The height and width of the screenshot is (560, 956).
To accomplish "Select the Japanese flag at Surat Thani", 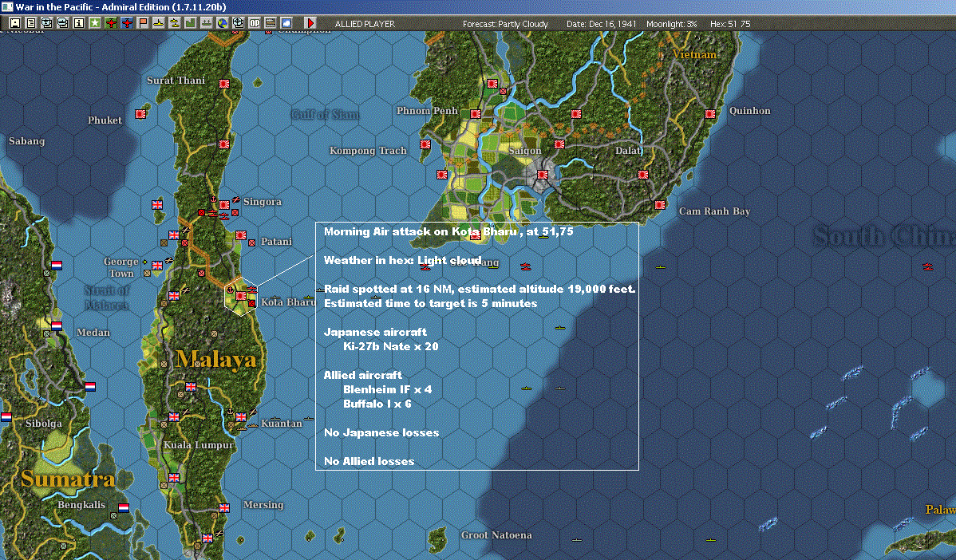I will click(224, 84).
